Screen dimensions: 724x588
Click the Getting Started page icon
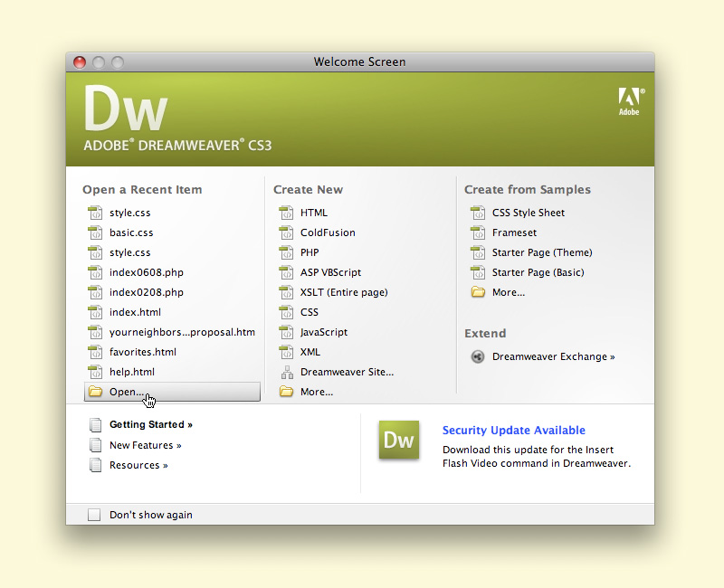[96, 424]
